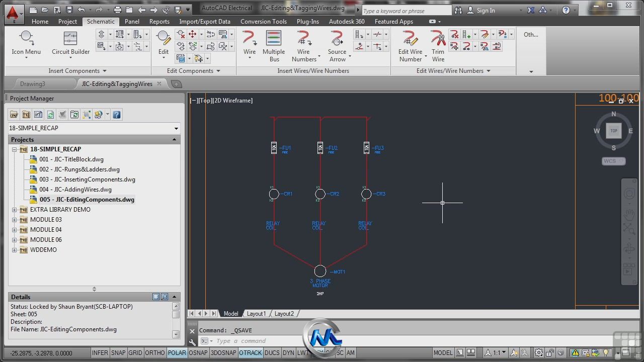Choose the Source Arrow tool

click(x=337, y=46)
